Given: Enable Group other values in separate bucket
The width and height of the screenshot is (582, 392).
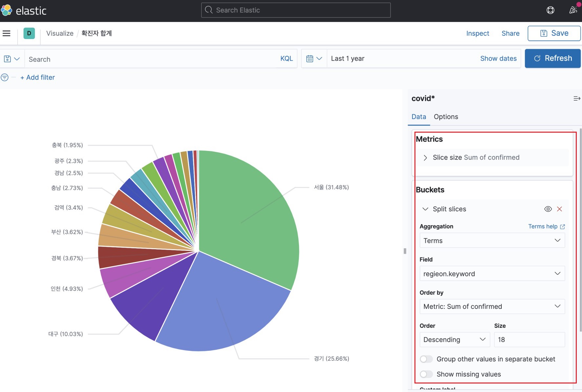Looking at the screenshot, I should [x=426, y=359].
